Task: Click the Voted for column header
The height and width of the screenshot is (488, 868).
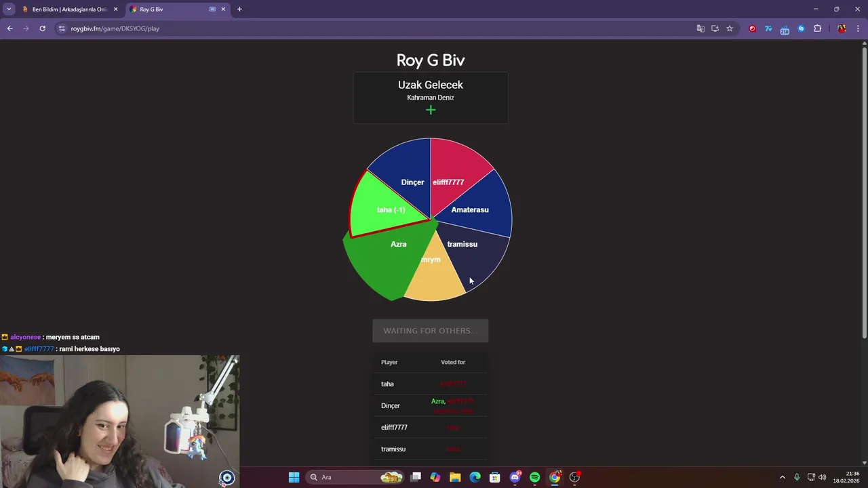Action: point(453,362)
